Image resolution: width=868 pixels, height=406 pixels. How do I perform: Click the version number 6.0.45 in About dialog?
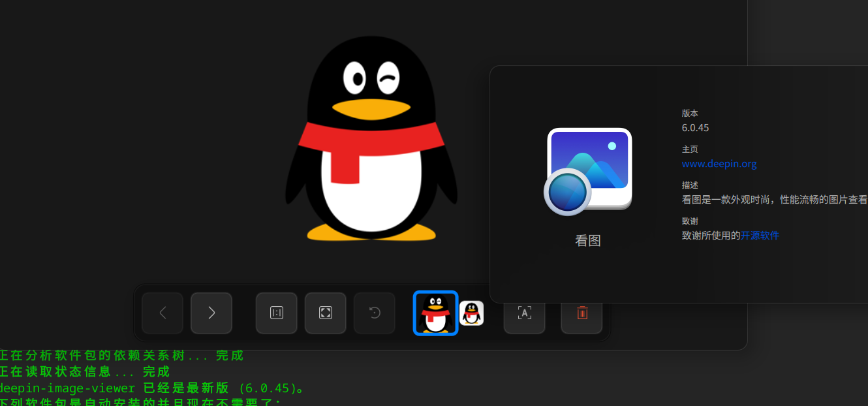tap(696, 128)
